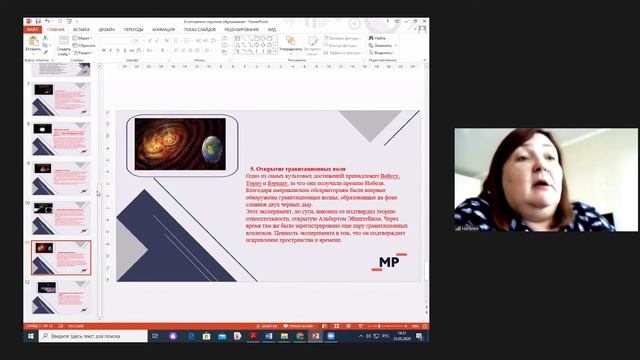Open the Выделить select dropdown
This screenshot has height=360, width=640.
pyautogui.click(x=382, y=53)
